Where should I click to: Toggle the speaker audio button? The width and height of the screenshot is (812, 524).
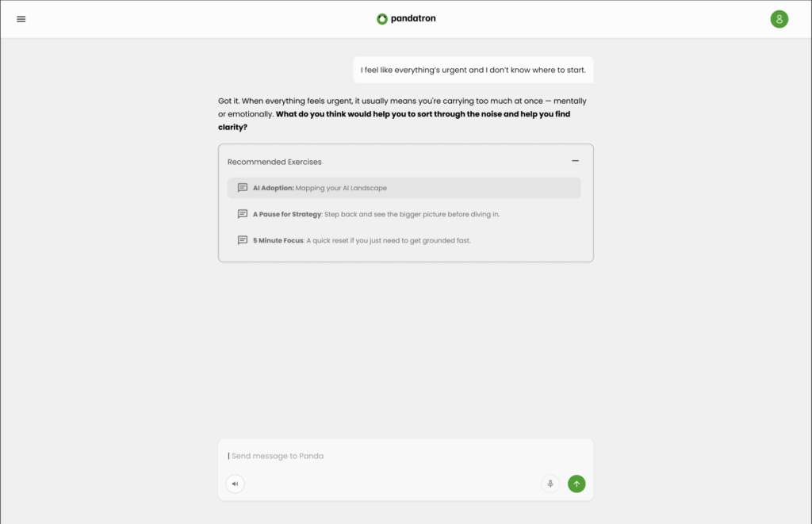point(235,484)
